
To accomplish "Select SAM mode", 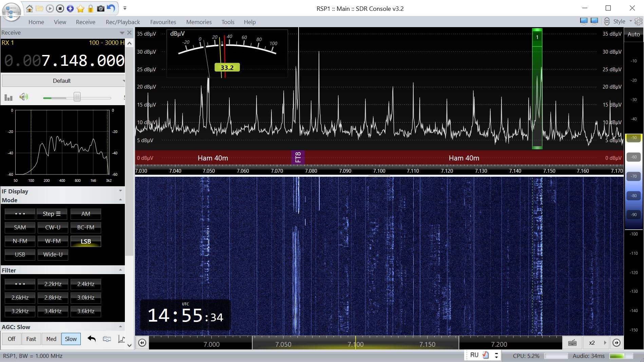I will (x=20, y=227).
